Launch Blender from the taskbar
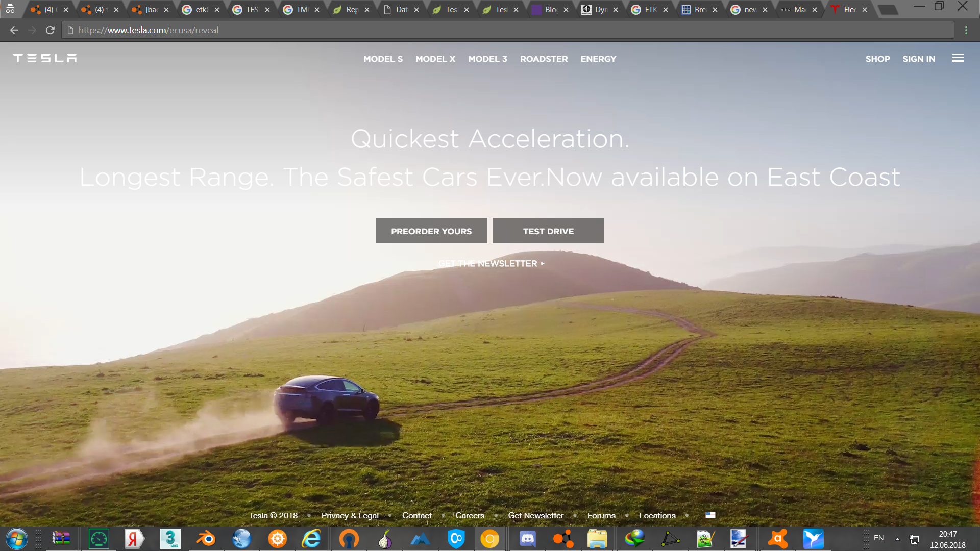980x551 pixels. [206, 539]
